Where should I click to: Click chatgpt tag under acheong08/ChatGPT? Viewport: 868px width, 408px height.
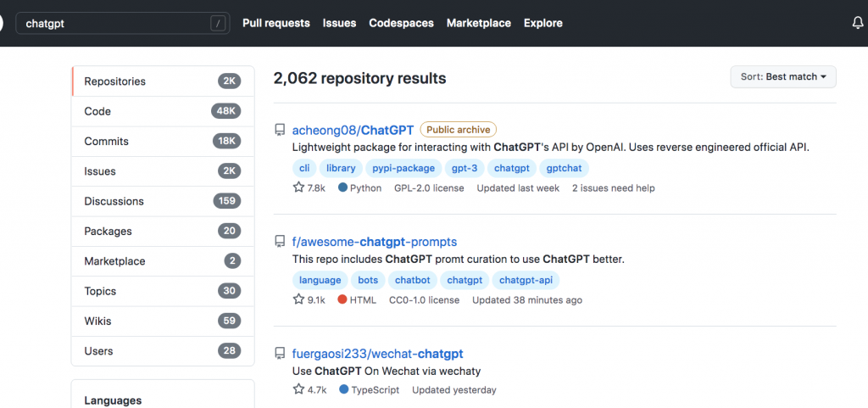(x=512, y=168)
